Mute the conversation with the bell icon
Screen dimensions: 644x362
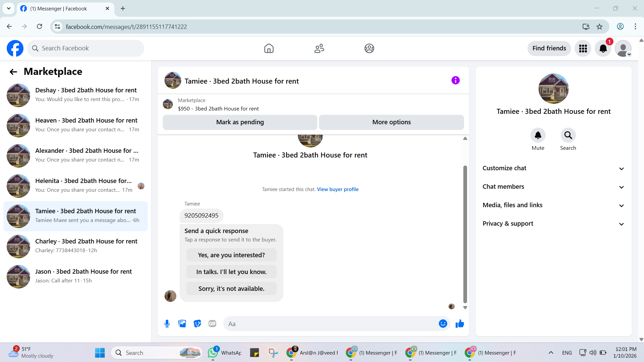tap(538, 135)
